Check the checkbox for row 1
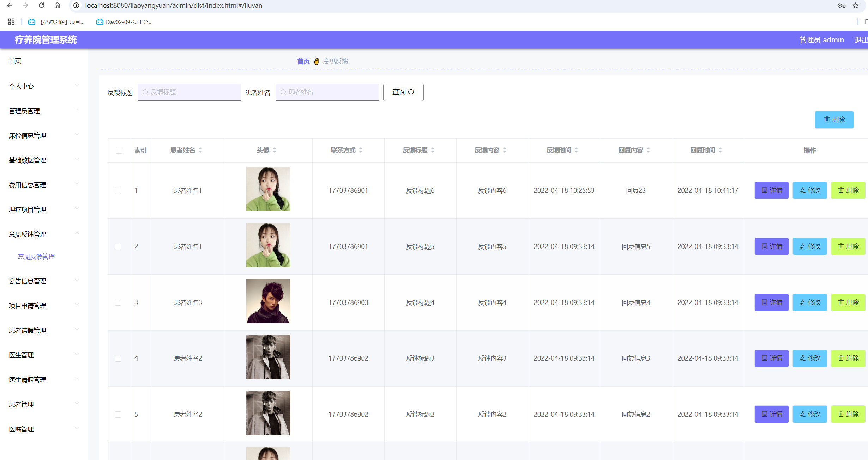This screenshot has width=868, height=460. point(118,190)
